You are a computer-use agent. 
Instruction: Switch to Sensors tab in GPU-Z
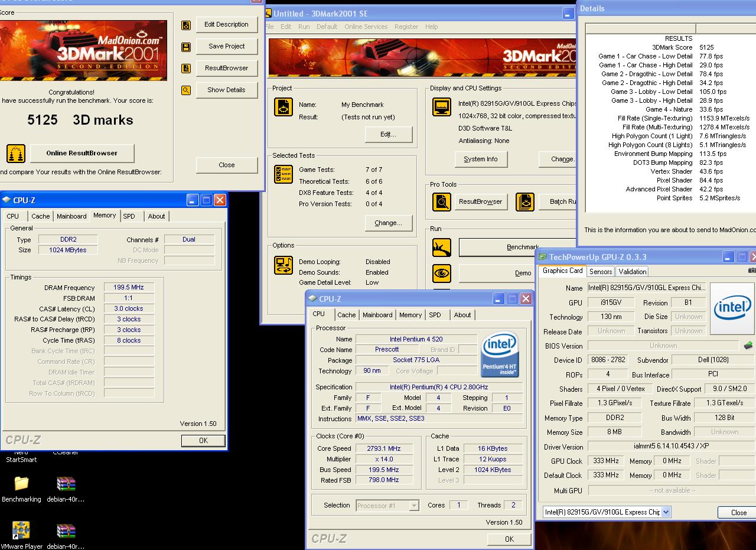(601, 272)
